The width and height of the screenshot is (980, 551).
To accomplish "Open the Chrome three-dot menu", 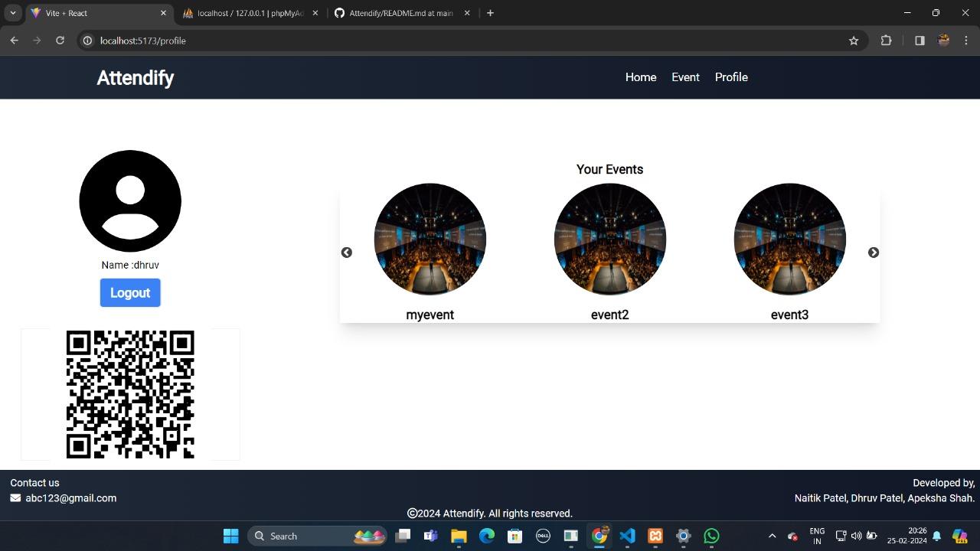I will [x=967, y=41].
